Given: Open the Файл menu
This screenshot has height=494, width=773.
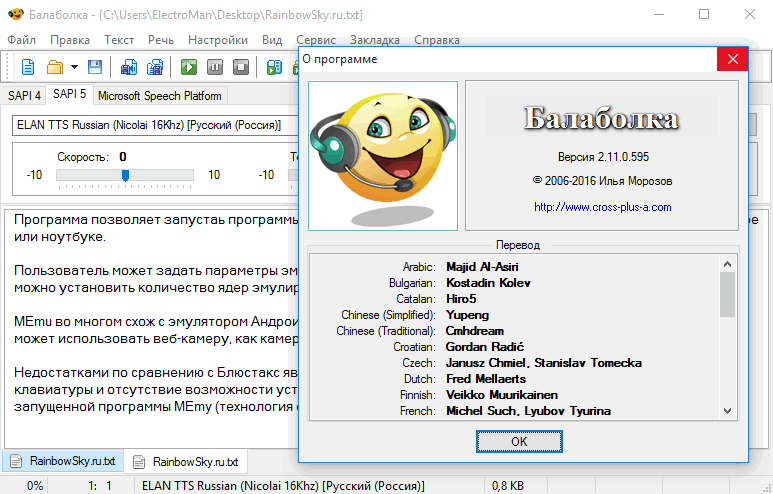Looking at the screenshot, I should pos(22,40).
